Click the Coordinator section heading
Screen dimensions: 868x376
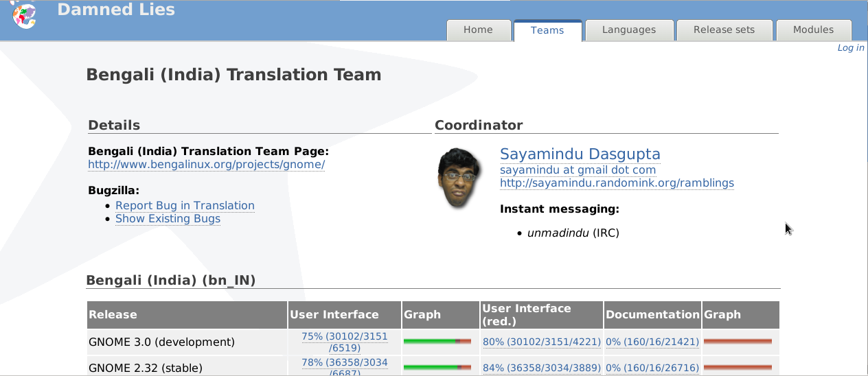[479, 126]
